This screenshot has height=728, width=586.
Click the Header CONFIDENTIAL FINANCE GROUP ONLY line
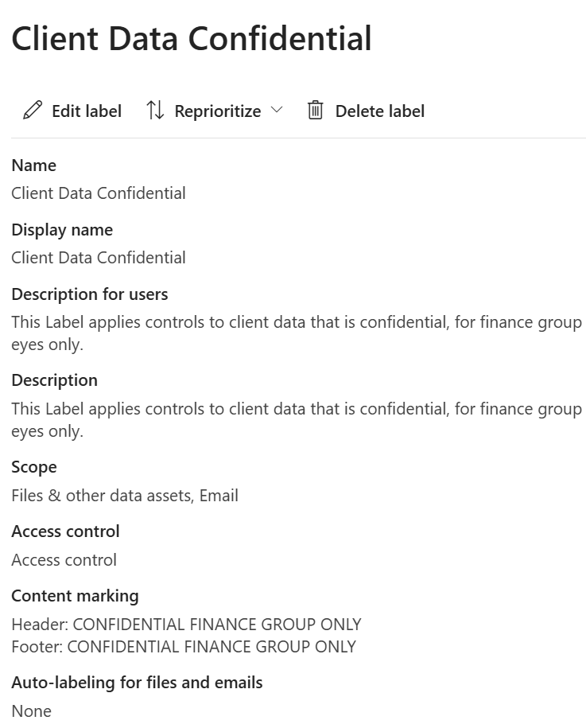tap(186, 625)
